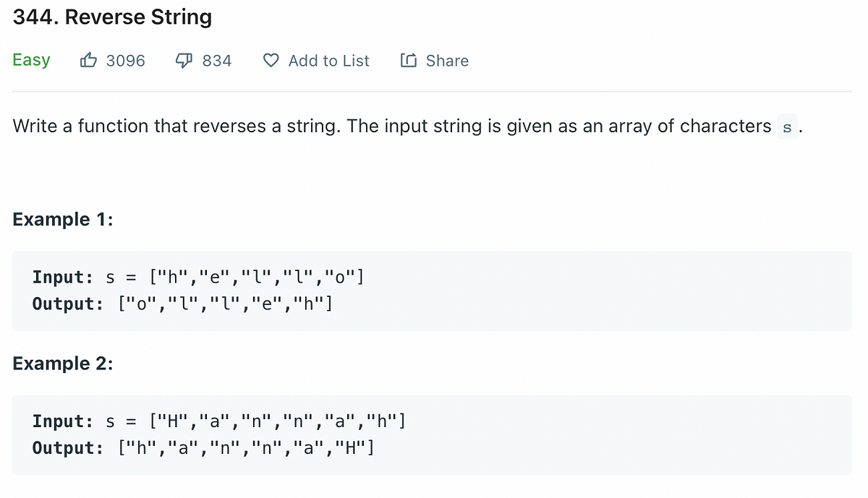Click the green Easy difficulty label
The image size is (868, 498).
coord(31,60)
